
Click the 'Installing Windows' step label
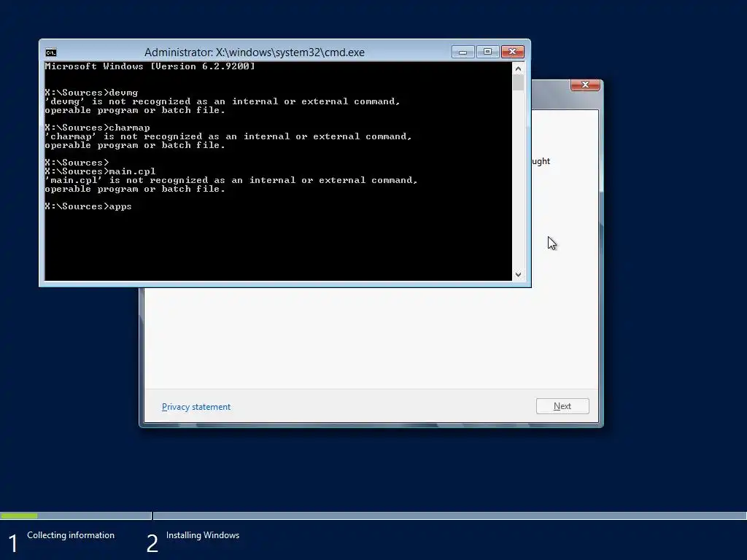[x=203, y=535]
